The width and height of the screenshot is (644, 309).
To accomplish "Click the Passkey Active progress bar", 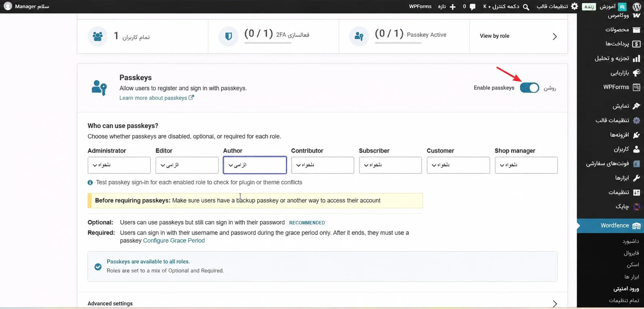I will coord(398,43).
